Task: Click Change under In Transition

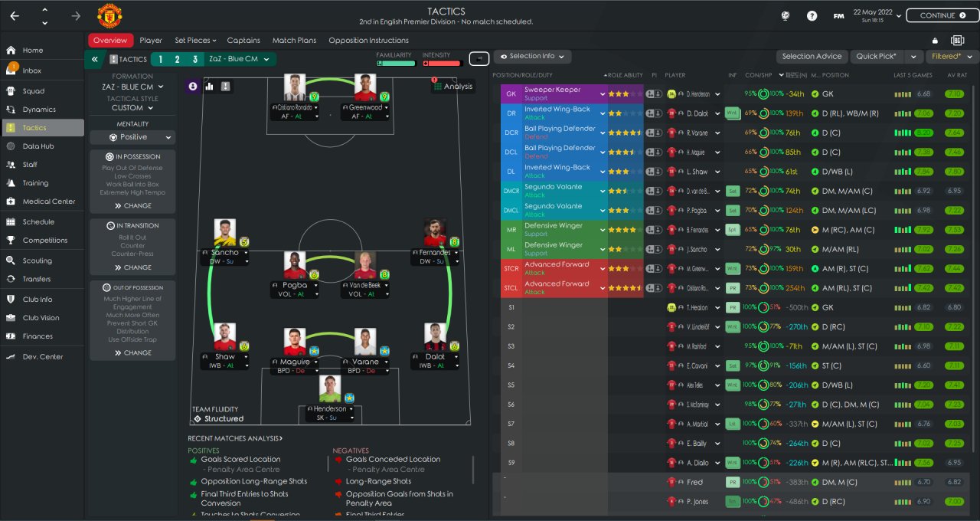Action: coord(132,267)
